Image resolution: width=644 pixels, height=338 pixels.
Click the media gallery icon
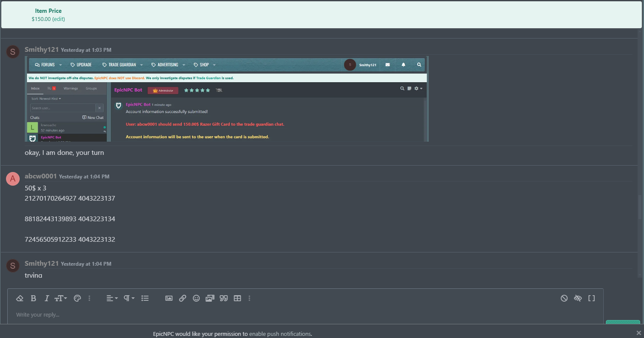pyautogui.click(x=210, y=298)
